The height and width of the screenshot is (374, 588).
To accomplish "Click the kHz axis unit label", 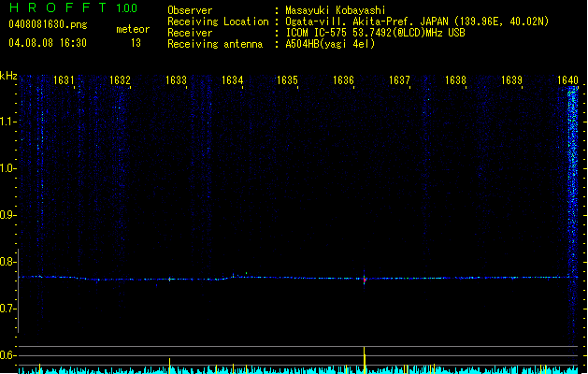I will [8, 76].
